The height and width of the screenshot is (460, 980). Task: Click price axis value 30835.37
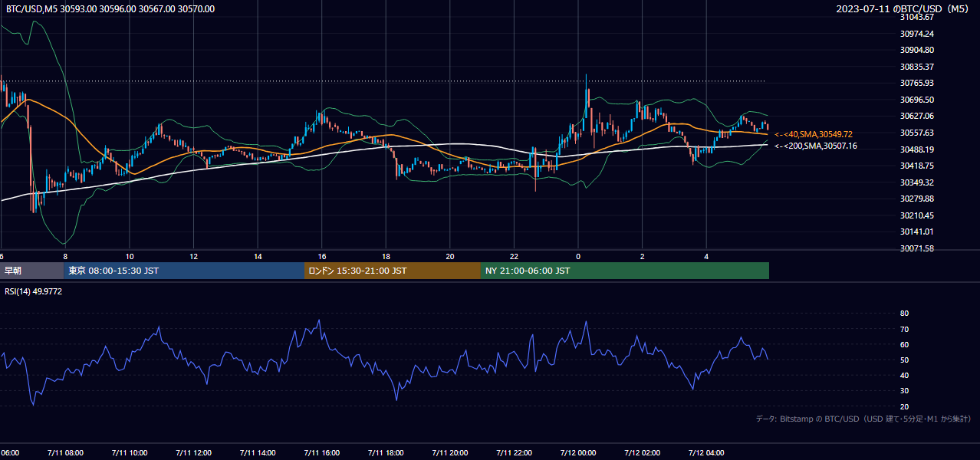click(x=917, y=67)
